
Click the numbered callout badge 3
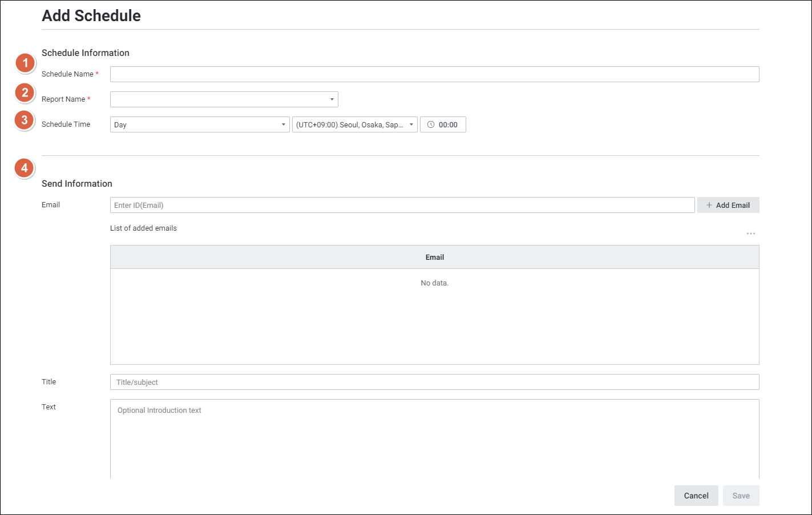click(x=25, y=120)
